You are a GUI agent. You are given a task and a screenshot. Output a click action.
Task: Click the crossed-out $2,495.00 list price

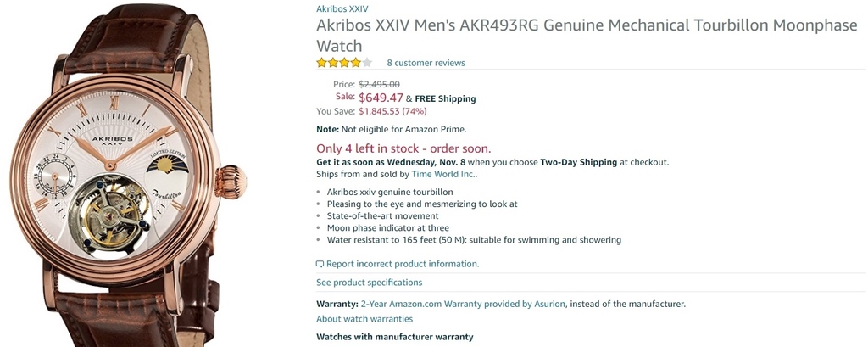click(x=379, y=84)
